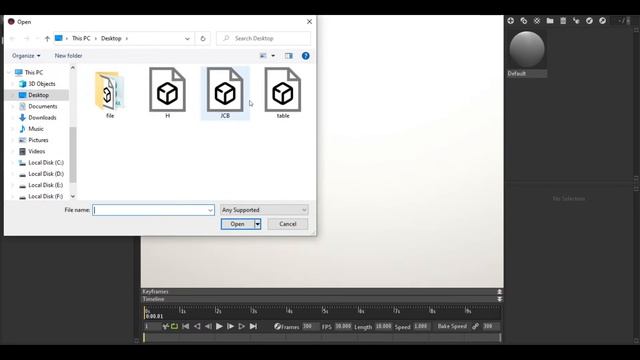Image resolution: width=640 pixels, height=360 pixels.
Task: Click inside Search Desktop box
Action: coord(263,38)
